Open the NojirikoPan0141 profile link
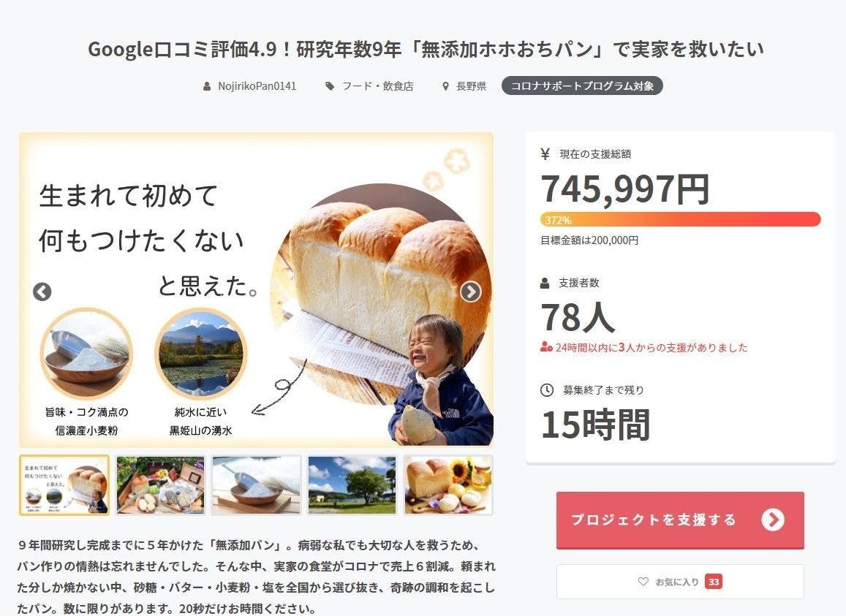 pos(257,86)
